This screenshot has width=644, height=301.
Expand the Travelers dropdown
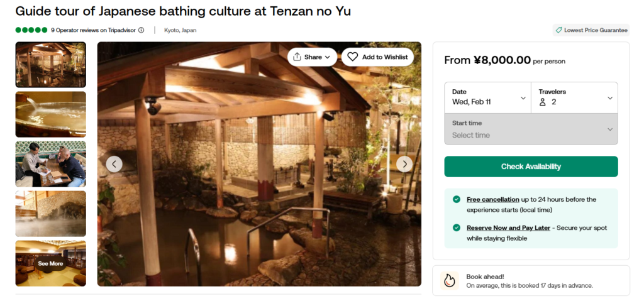point(575,97)
